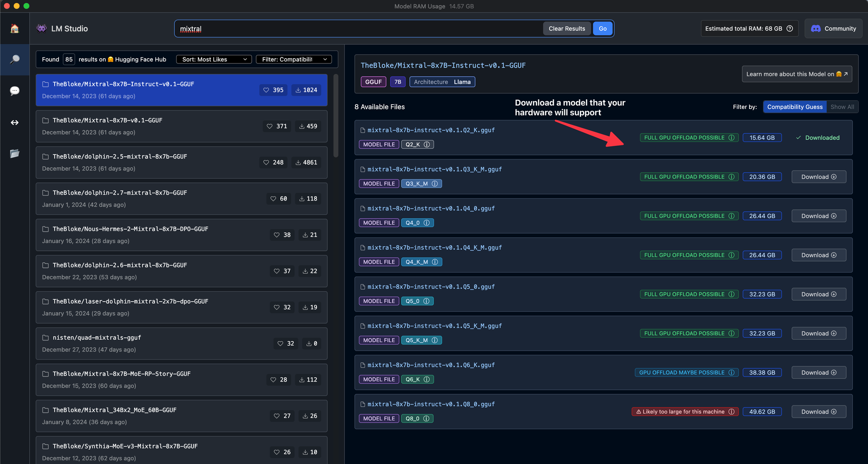Click heart likes icon on Mixtral-8x7B-v0.1-GGUF
The height and width of the screenshot is (464, 868).
pyautogui.click(x=270, y=126)
